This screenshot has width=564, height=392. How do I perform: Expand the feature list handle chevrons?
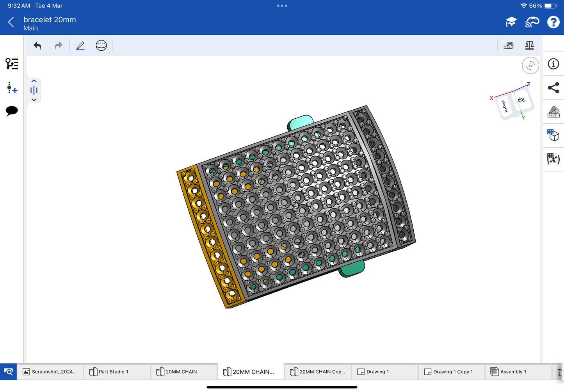pos(34,91)
